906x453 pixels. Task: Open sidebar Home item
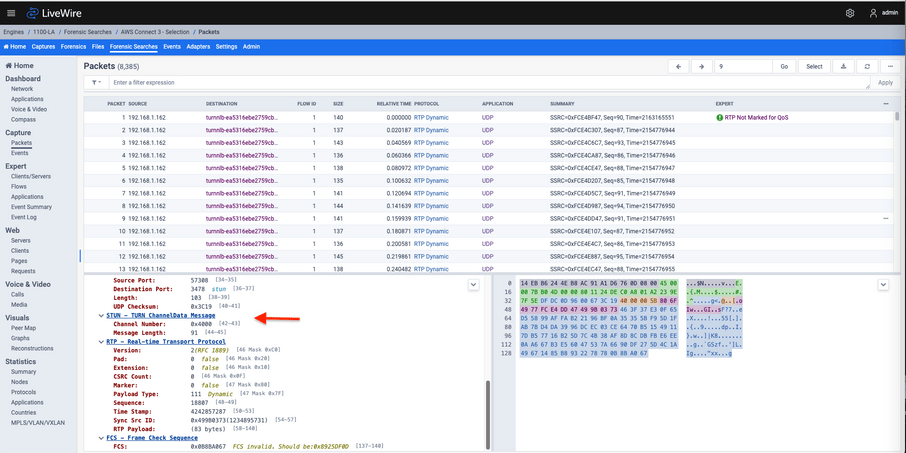[x=20, y=66]
